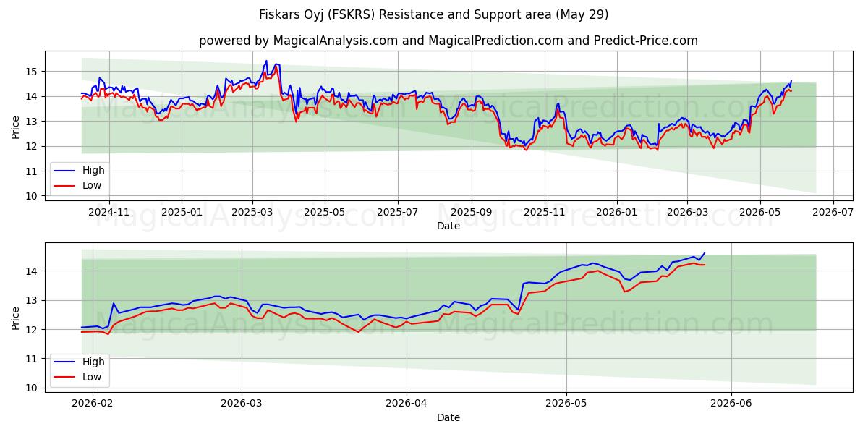
Task: Click the '2025-05' x-axis label on the top chart
Action: [x=324, y=213]
